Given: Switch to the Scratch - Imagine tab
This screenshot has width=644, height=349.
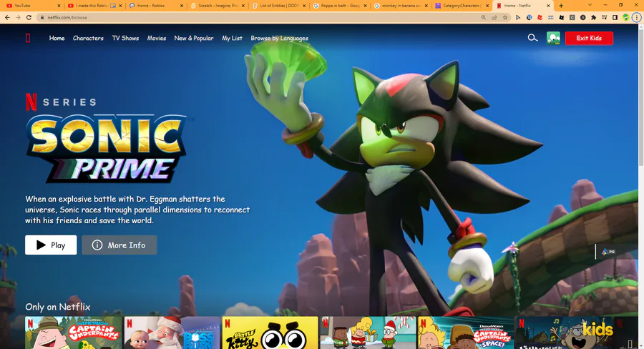Looking at the screenshot, I should 216,6.
